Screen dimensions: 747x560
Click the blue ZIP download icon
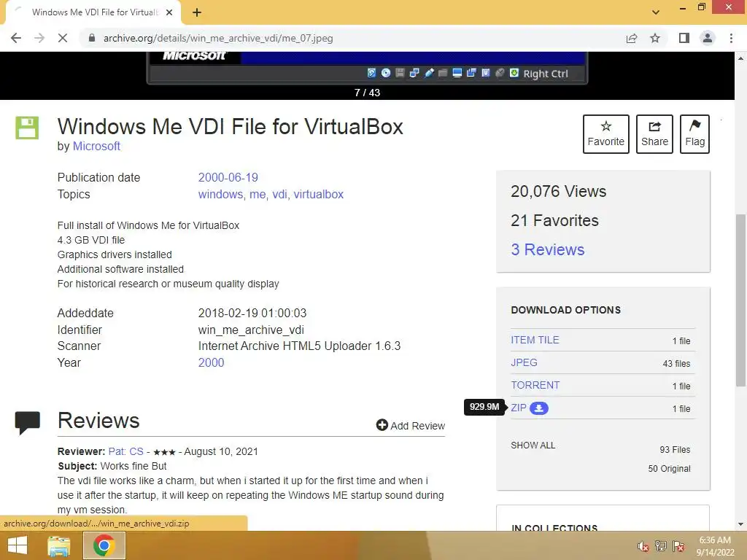pos(539,408)
